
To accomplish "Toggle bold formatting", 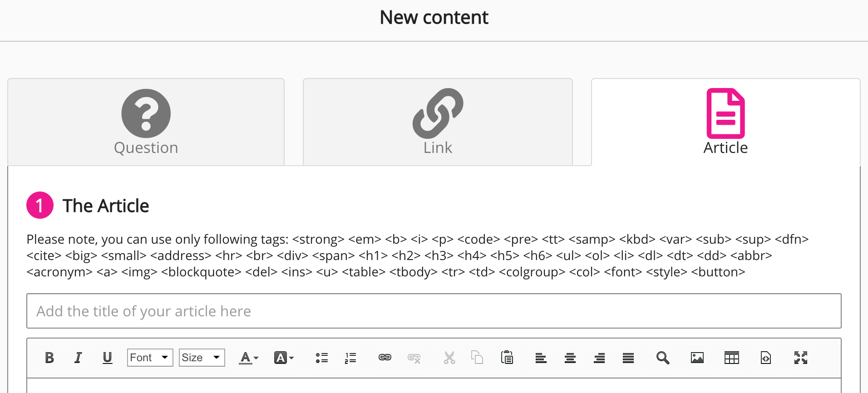I will pyautogui.click(x=49, y=358).
